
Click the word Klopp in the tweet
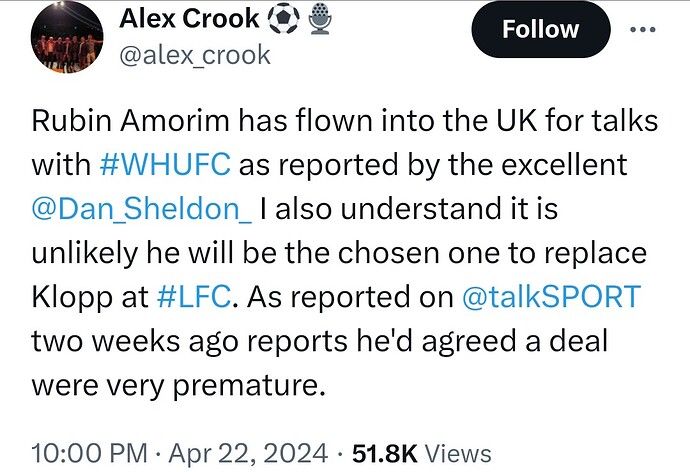[x=72, y=298]
